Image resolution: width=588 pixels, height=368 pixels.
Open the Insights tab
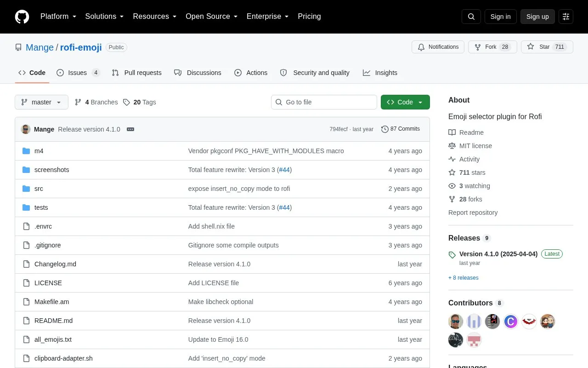click(380, 73)
